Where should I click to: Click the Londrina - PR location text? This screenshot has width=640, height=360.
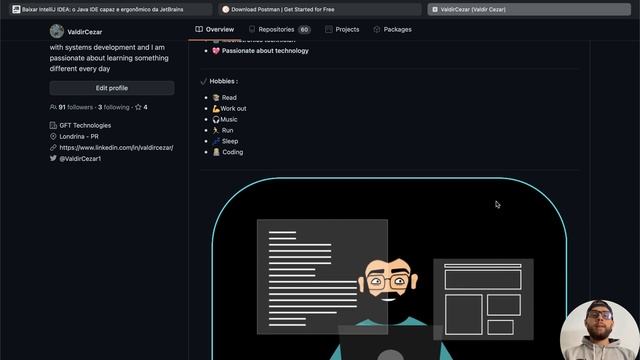point(79,136)
